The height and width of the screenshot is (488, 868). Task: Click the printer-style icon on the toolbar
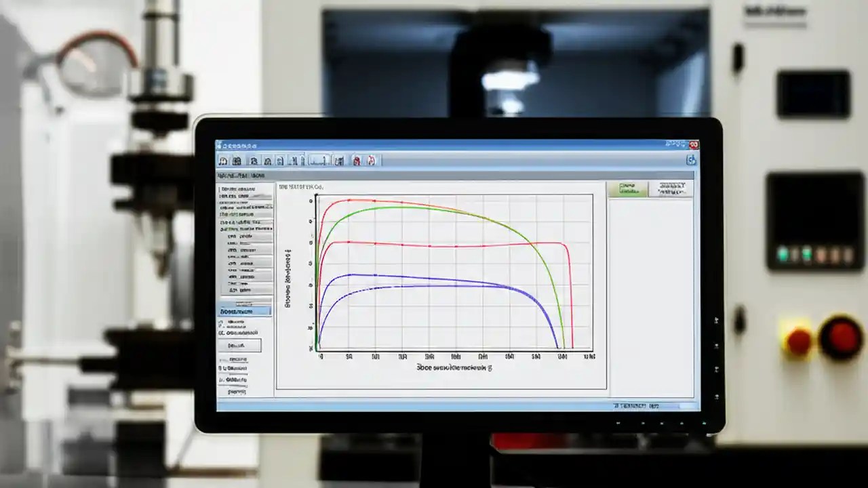pyautogui.click(x=254, y=161)
